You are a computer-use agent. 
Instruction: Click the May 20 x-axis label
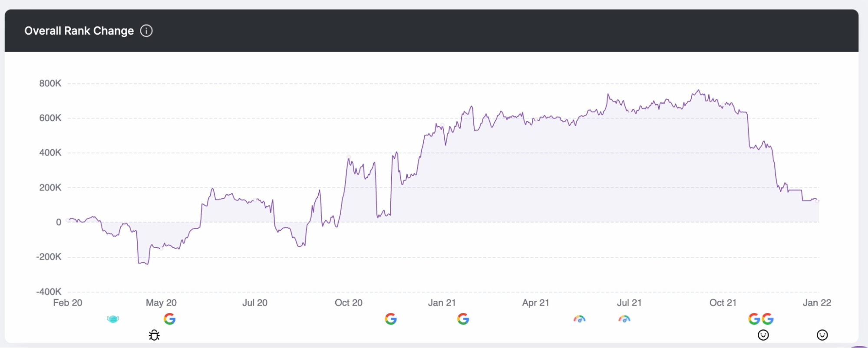[161, 303]
